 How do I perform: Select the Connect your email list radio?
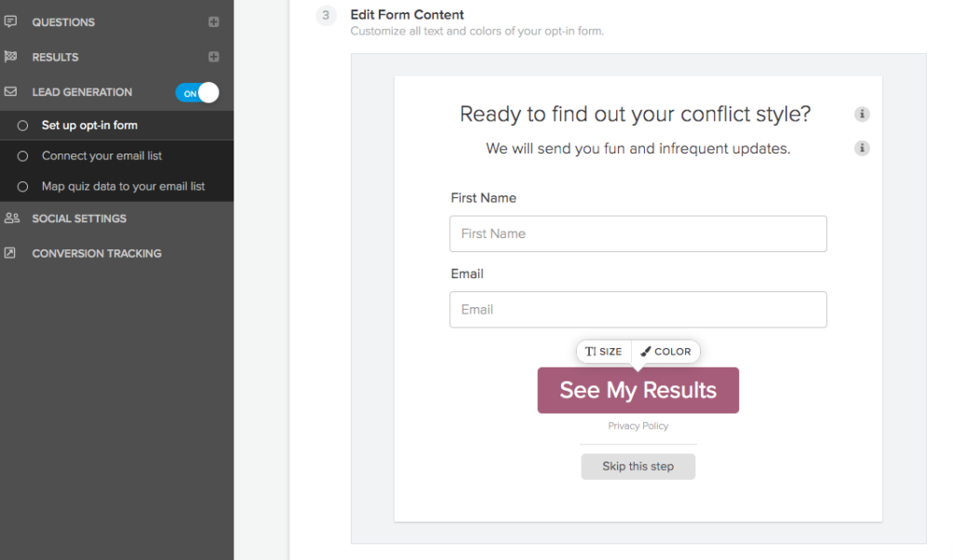coord(22,156)
